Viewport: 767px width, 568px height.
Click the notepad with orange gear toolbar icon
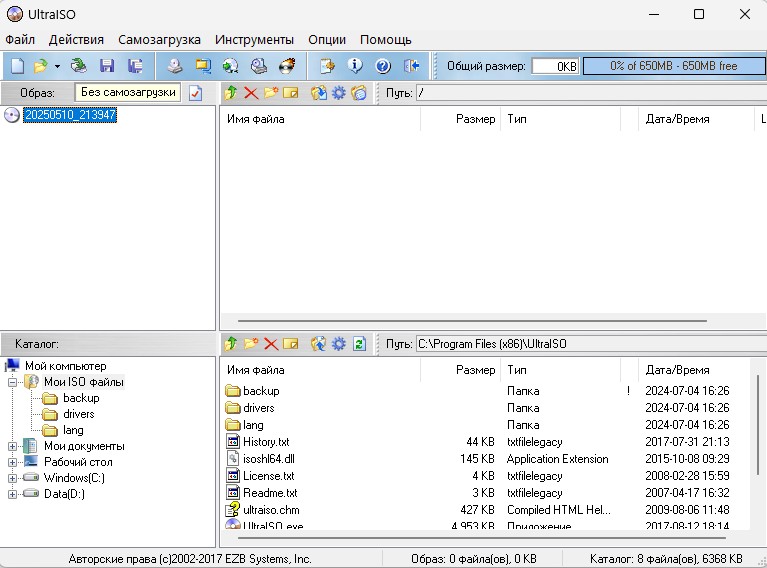tap(327, 66)
